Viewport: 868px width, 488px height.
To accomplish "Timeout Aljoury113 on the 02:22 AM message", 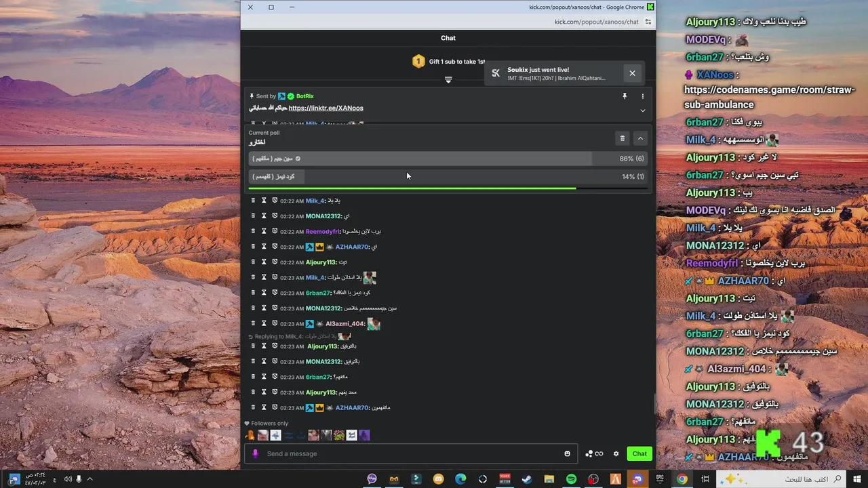I will pos(264,262).
